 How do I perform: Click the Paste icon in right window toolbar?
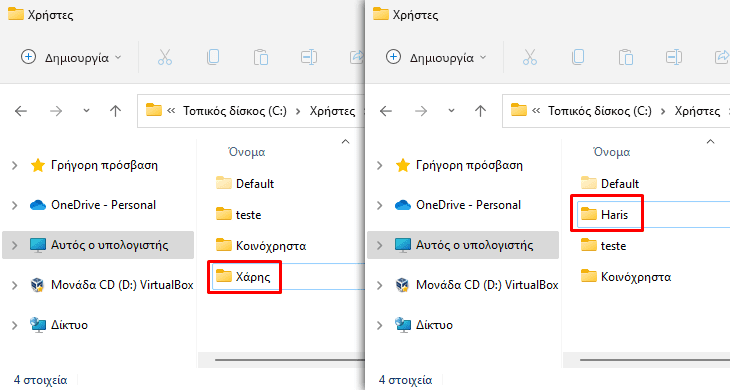(626, 57)
